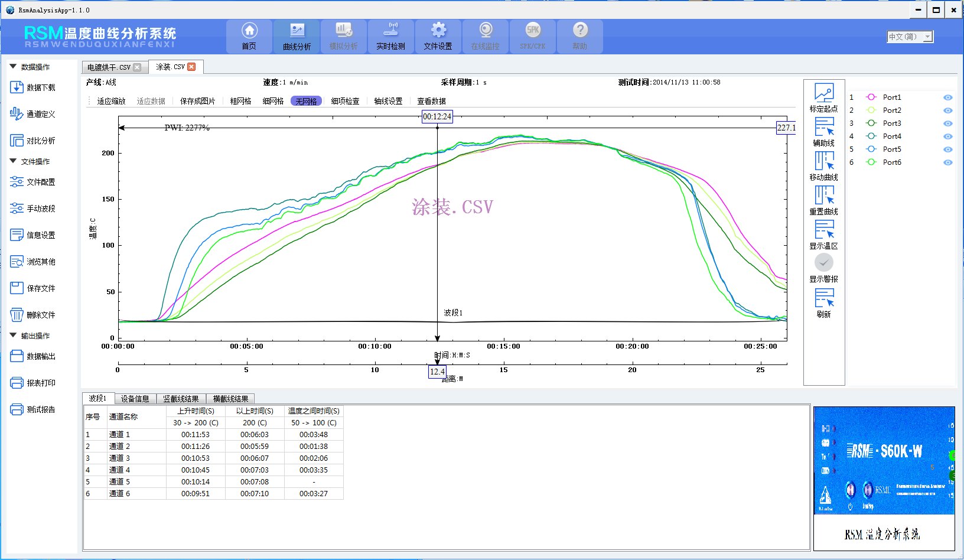This screenshot has height=560, width=964.
Task: Activate the 辅助线 auxiliary line tool
Action: pos(823,127)
